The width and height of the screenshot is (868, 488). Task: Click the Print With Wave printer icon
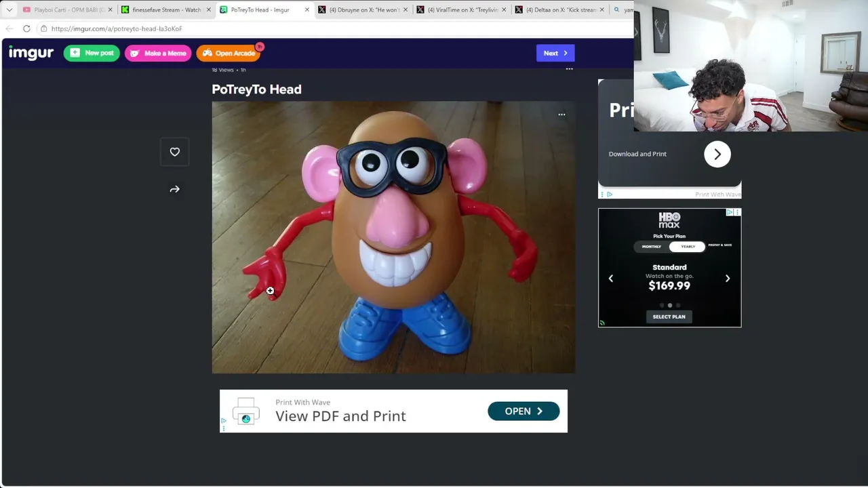245,411
